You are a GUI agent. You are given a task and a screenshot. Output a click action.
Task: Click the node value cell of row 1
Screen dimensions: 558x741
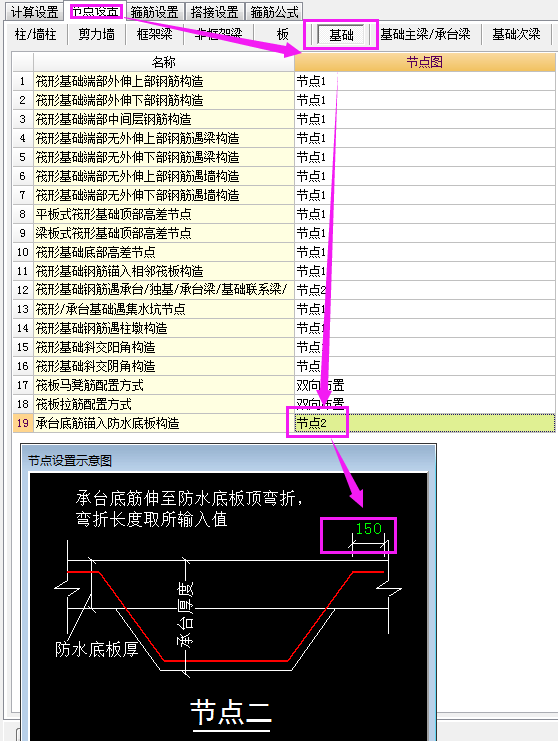(424, 81)
